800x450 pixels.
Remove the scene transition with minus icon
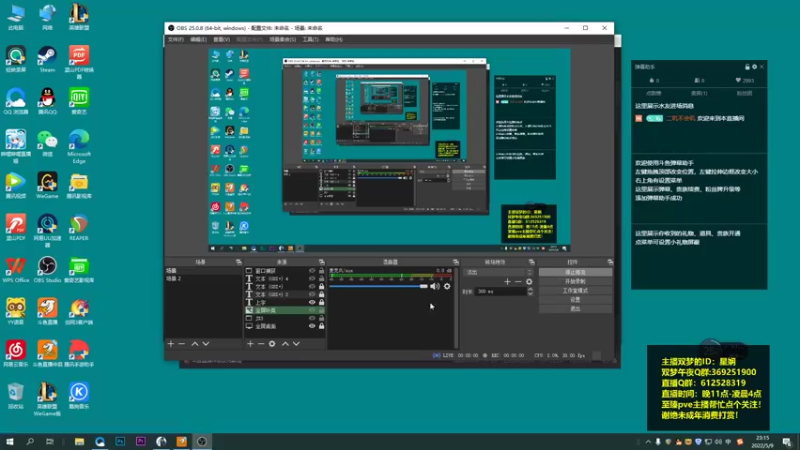(x=518, y=282)
